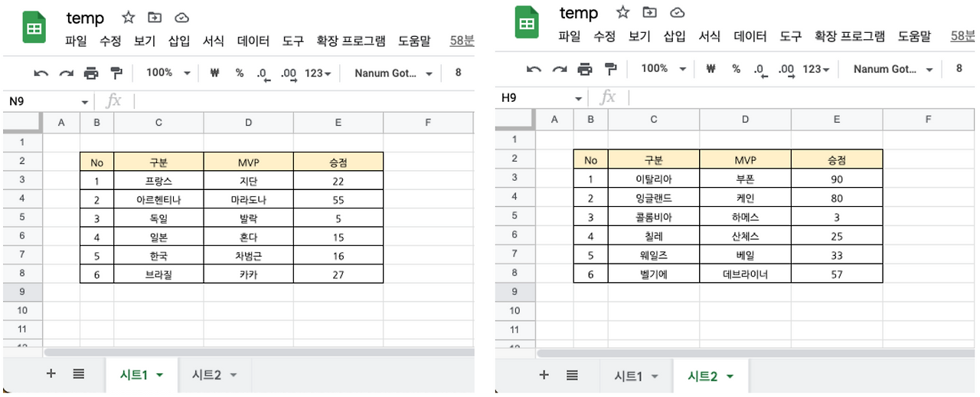Open 파일 menu in left window
This screenshot has height=397, width=980.
pos(76,41)
